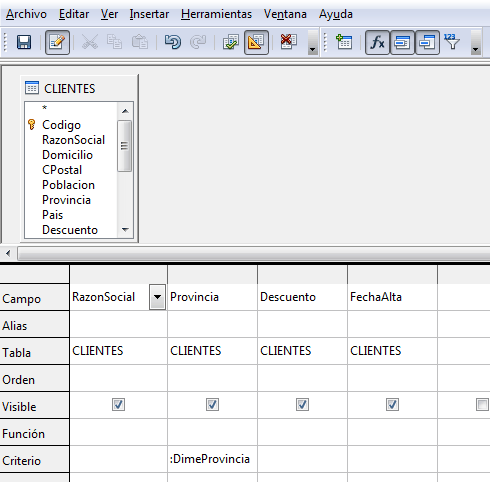Open the Insertar menu
Image resolution: width=490 pixels, height=482 pixels.
tap(149, 14)
